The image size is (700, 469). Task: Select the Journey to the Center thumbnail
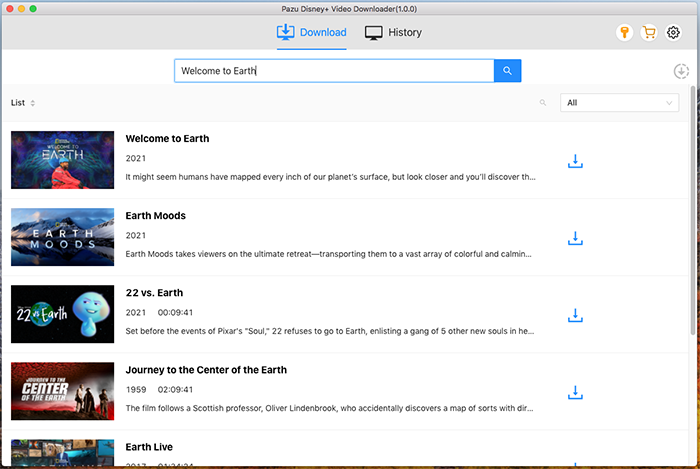[x=63, y=392]
